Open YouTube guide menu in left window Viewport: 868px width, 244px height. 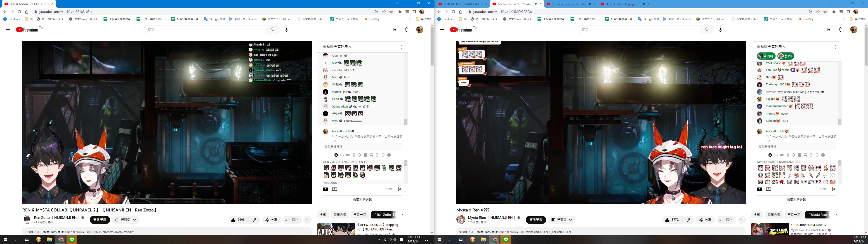(8, 30)
